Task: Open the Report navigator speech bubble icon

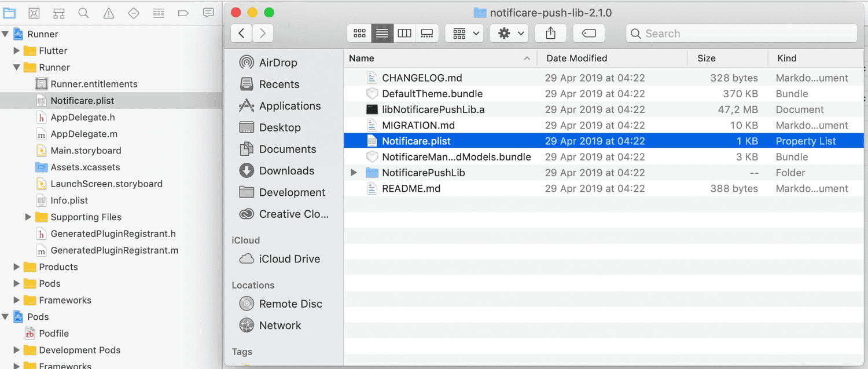Action: tap(208, 13)
